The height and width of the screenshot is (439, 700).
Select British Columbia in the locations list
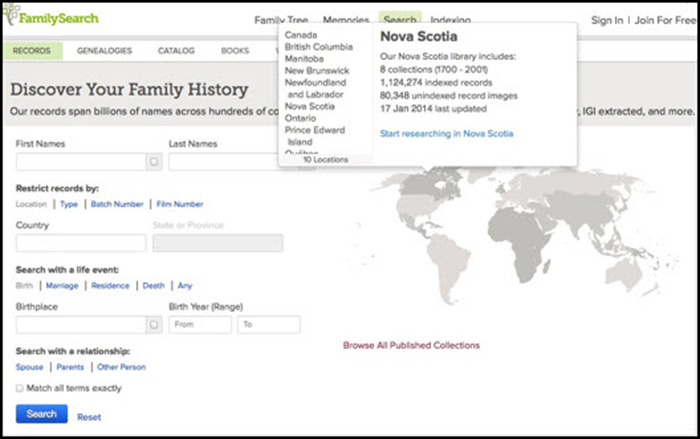point(319,47)
